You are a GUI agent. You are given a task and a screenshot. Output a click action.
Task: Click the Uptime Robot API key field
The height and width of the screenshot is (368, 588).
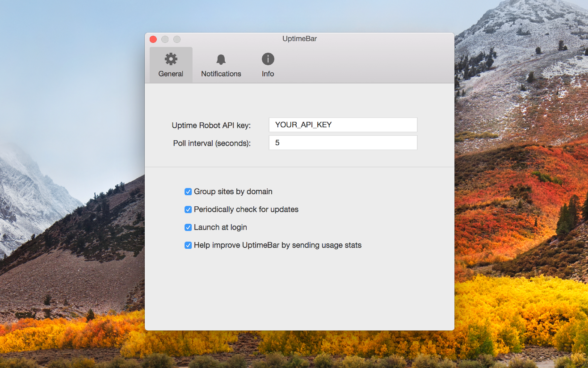tap(343, 125)
